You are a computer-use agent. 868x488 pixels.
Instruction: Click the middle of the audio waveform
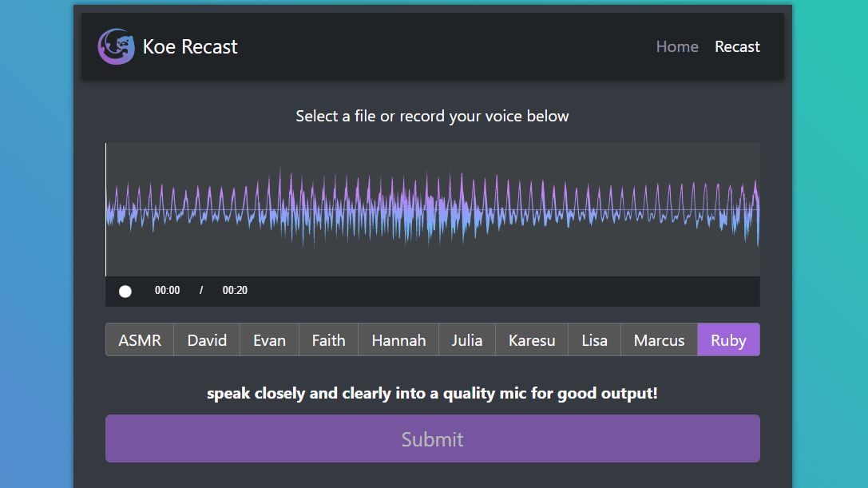coord(432,208)
